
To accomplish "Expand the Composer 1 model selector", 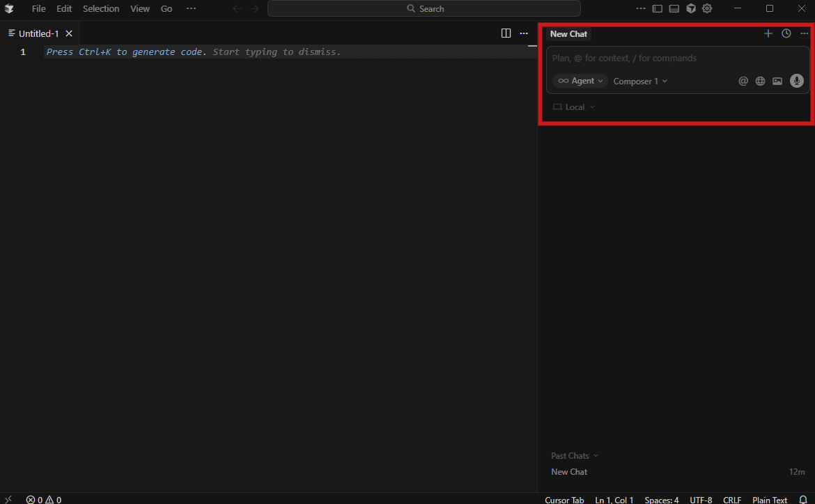I will tap(640, 81).
